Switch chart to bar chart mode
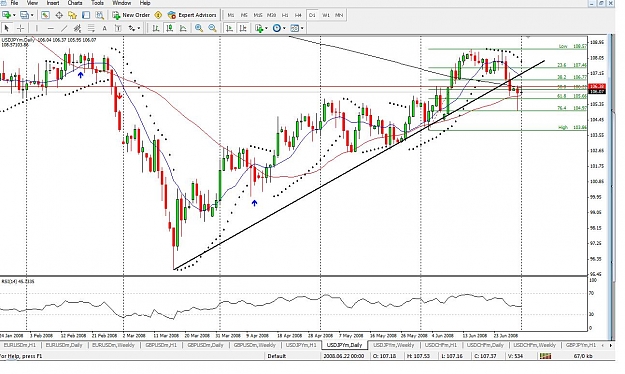 pos(156,28)
